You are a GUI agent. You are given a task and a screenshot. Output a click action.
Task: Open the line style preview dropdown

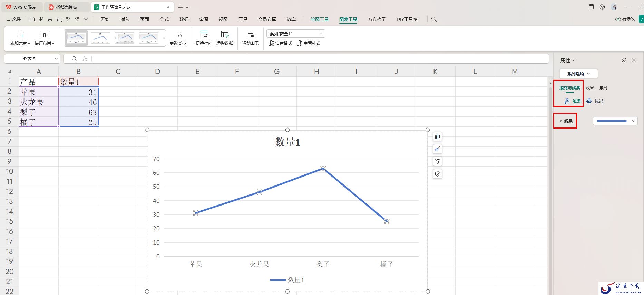pyautogui.click(x=615, y=121)
